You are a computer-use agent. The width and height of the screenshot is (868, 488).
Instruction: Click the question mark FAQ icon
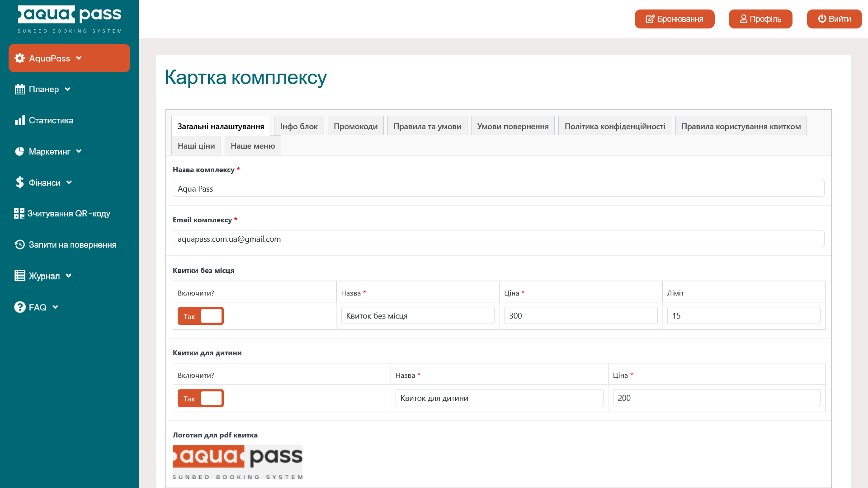[x=19, y=307]
